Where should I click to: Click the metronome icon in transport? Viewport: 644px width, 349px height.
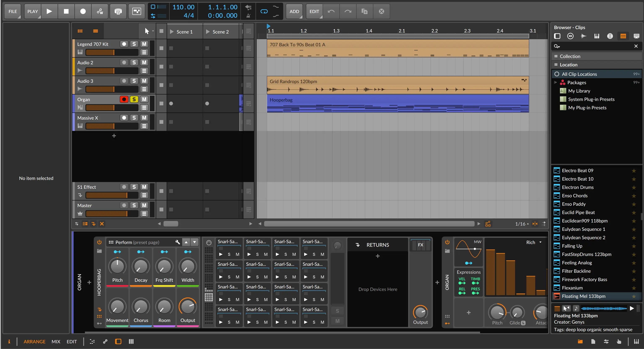pyautogui.click(x=248, y=16)
